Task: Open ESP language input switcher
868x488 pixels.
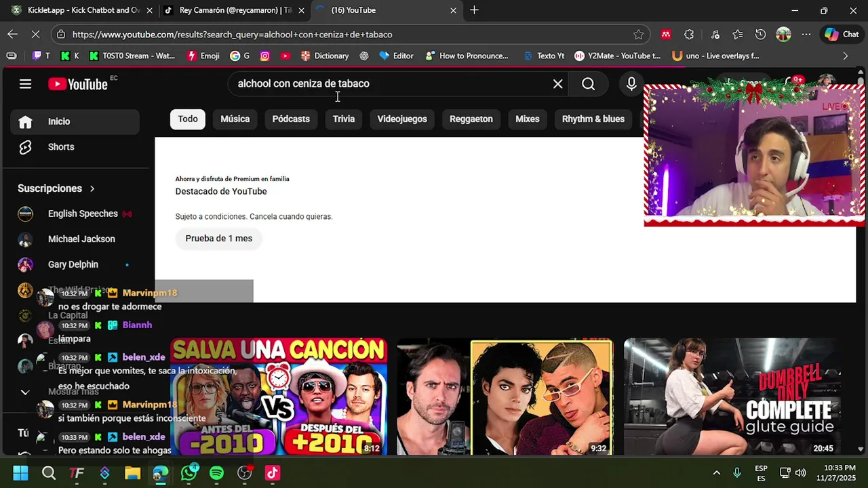Action: coord(761,473)
